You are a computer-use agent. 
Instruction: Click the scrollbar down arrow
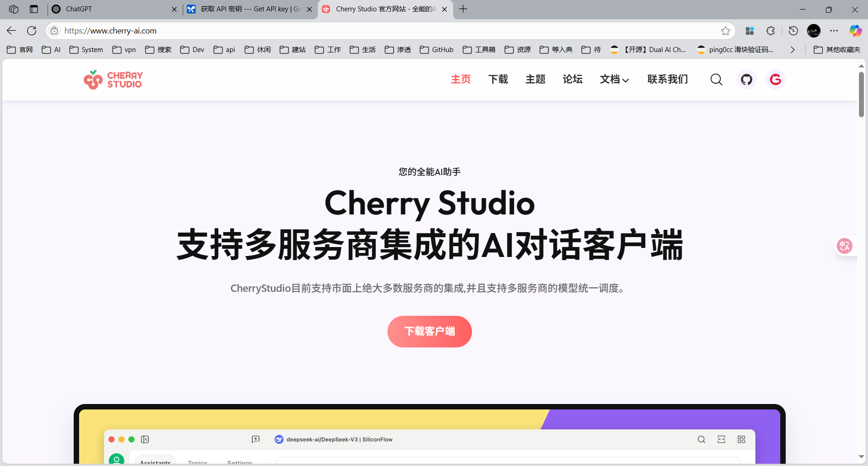pyautogui.click(x=861, y=457)
